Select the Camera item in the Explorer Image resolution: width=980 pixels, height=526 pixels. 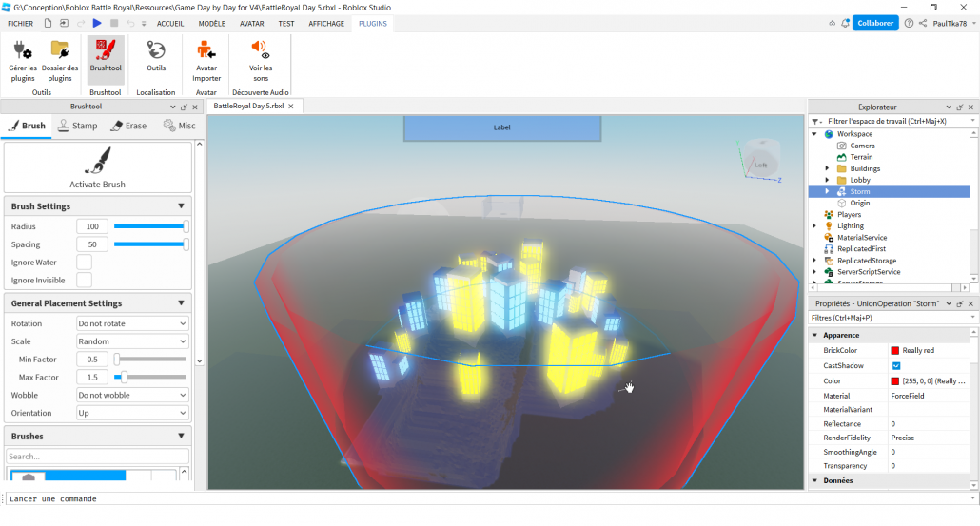click(862, 146)
